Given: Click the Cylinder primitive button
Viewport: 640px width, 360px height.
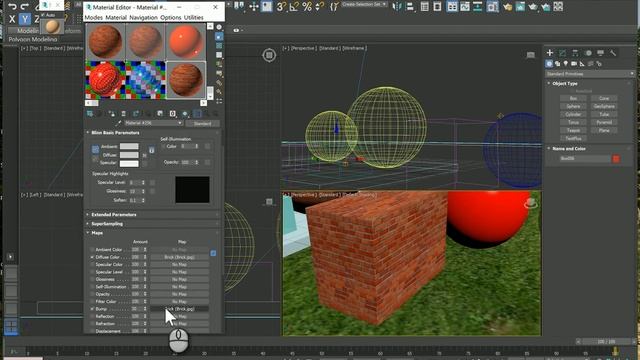Looking at the screenshot, I should pos(573,114).
